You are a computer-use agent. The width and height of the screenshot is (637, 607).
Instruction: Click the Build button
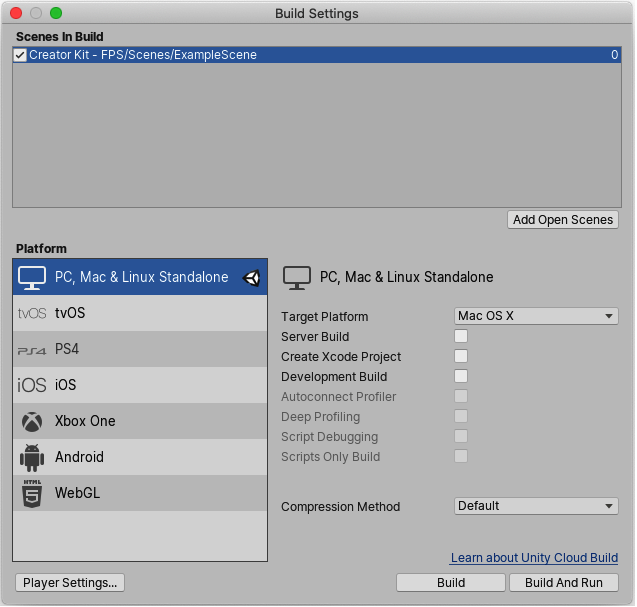(x=451, y=583)
